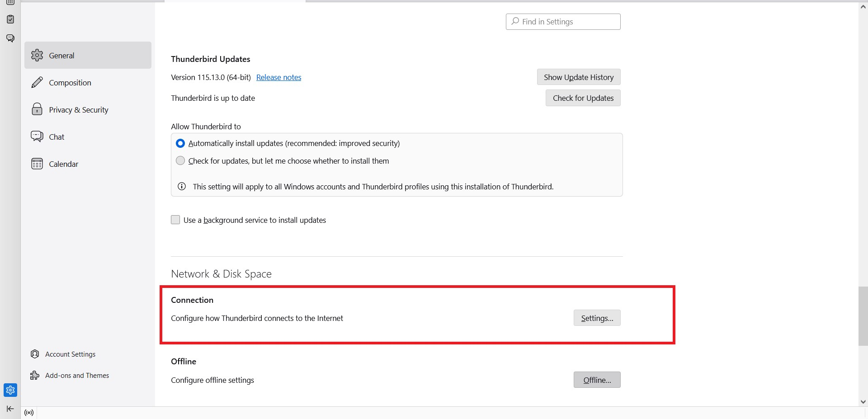Open Connection Settings button
The image size is (868, 419).
click(597, 318)
